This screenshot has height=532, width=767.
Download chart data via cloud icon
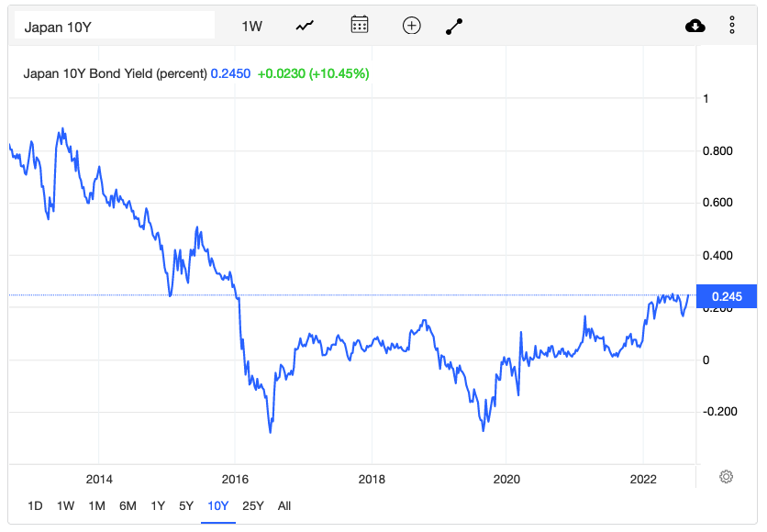[695, 26]
